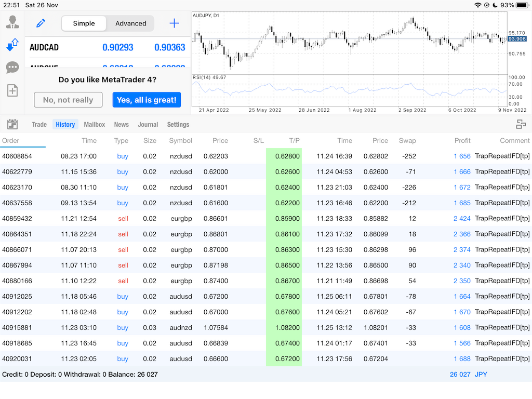Switch to the Trade tab
The image size is (532, 399).
click(x=39, y=125)
